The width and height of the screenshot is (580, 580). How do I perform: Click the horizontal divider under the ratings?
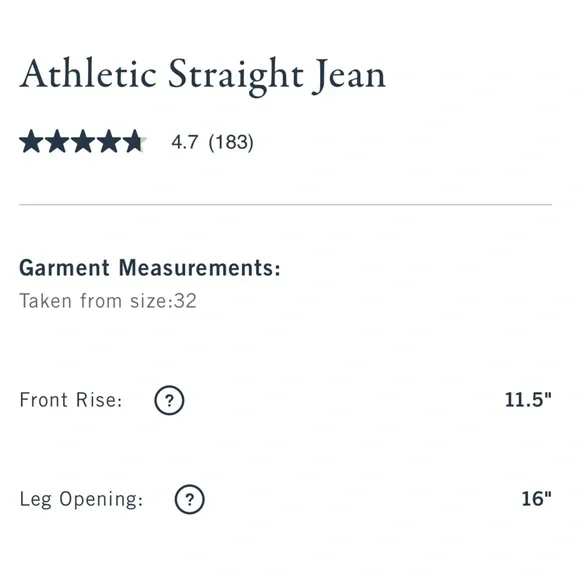[x=286, y=204]
